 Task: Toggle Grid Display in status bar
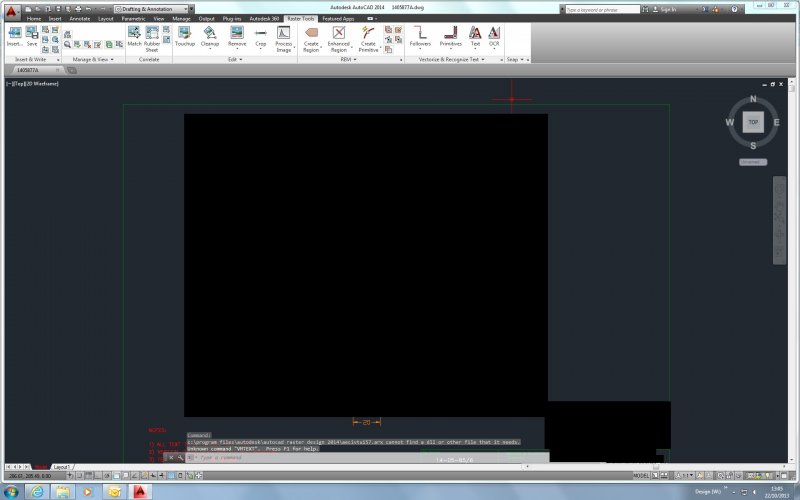point(88,476)
